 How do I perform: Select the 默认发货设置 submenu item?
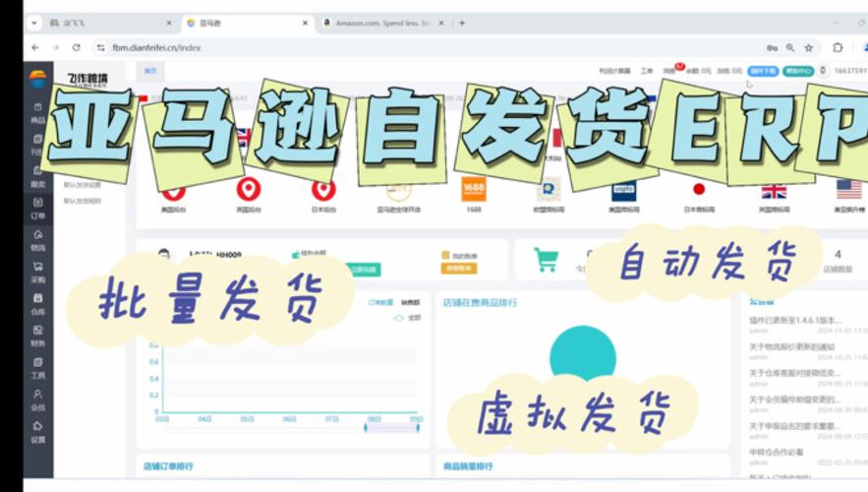click(83, 185)
